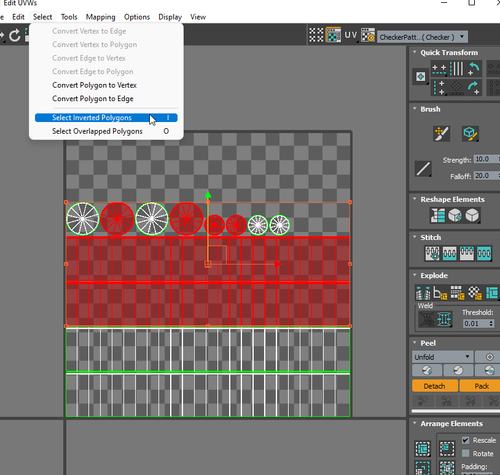Collapse the Brush rollout

415,109
